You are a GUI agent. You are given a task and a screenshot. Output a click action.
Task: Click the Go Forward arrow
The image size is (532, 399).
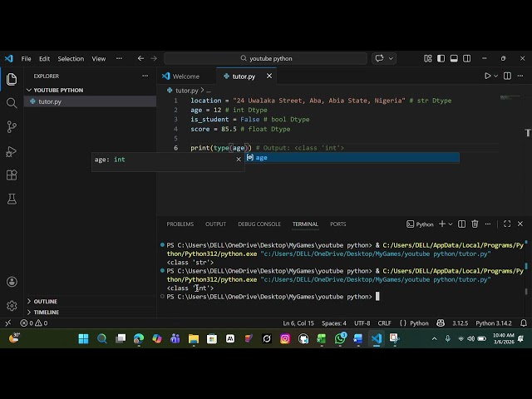point(154,58)
